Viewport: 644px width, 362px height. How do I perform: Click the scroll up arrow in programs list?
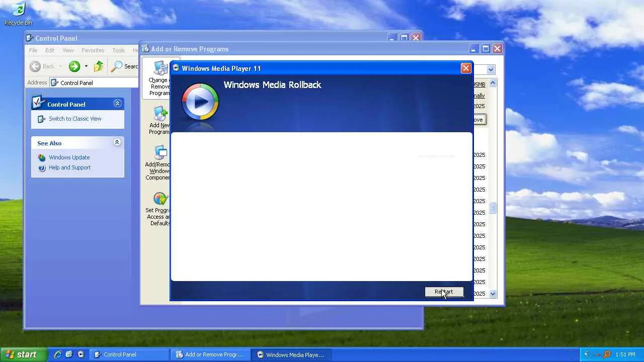click(x=493, y=83)
